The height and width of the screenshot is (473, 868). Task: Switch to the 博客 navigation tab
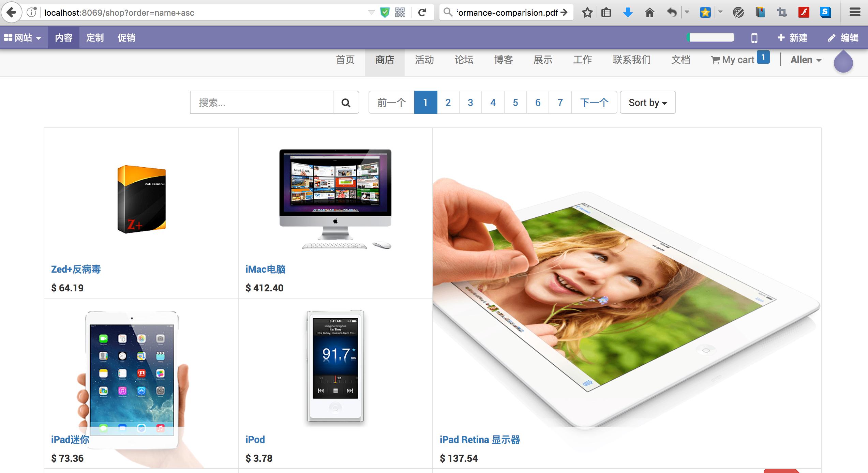point(503,60)
